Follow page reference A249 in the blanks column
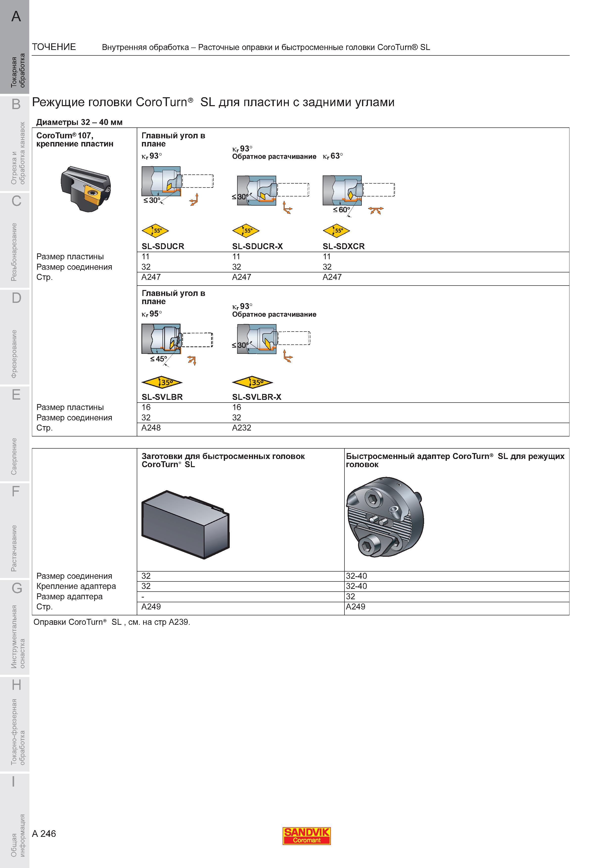This screenshot has width=613, height=868. 151,607
